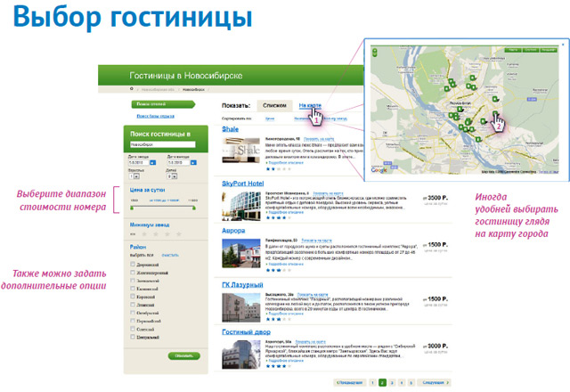Click the Shale hotel thumbnail photo
This screenshot has width=570, height=392.
[241, 151]
